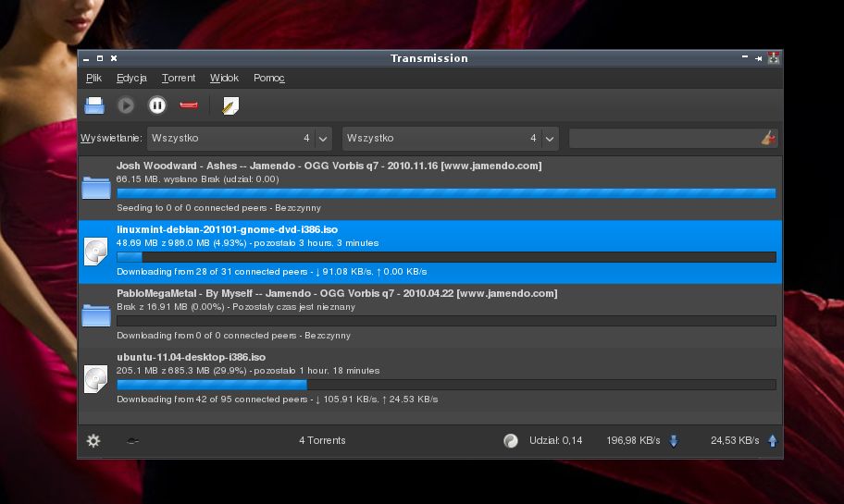
Task: Click the PabloMegaMetal empty progress bar
Action: pos(446,321)
